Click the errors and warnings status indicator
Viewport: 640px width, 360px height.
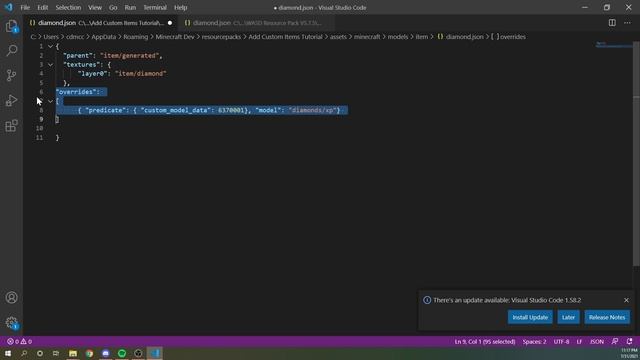pyautogui.click(x=19, y=341)
